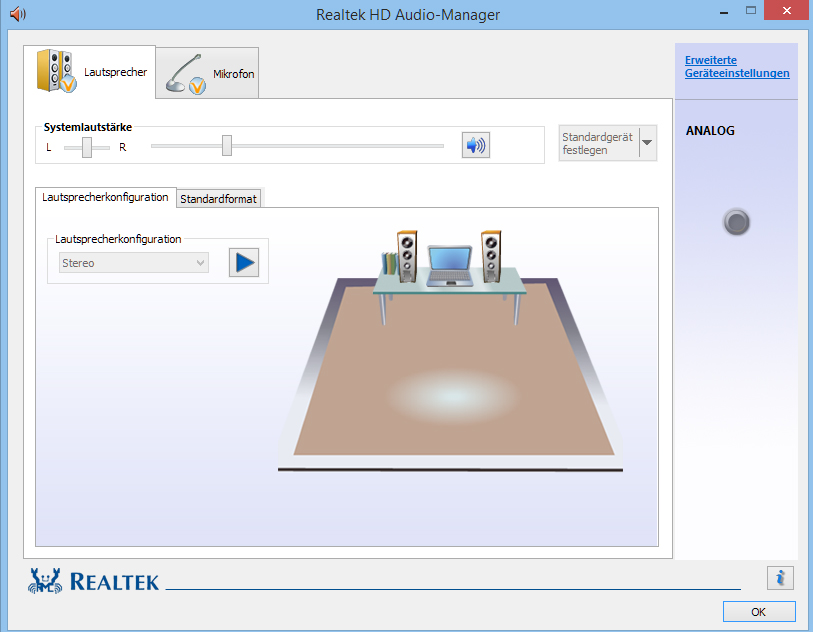Viewport: 813px width, 632px height.
Task: Click the ANALOG label
Action: pyautogui.click(x=710, y=131)
